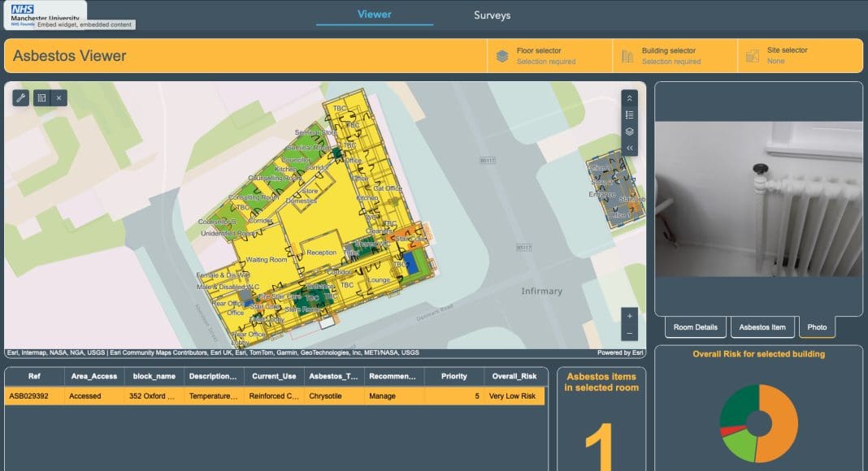Click the Overall_Risk column header

click(x=514, y=376)
